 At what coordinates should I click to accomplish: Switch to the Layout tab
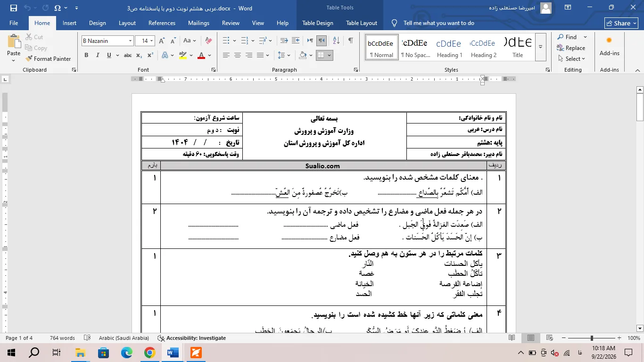click(x=127, y=23)
